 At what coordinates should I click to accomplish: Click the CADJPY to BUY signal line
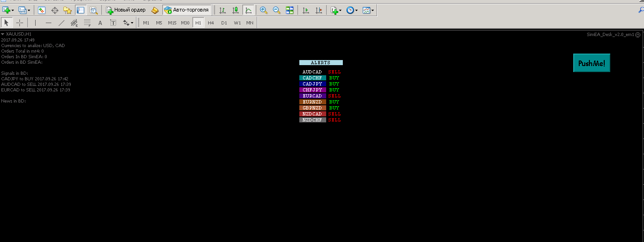click(x=35, y=79)
